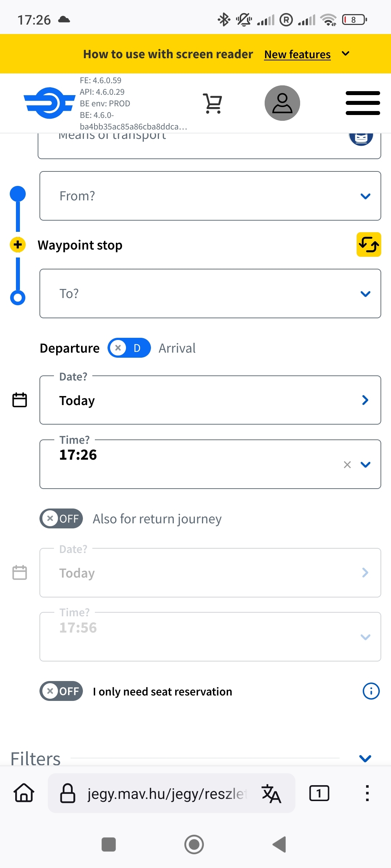Clear the 17:26 time value
This screenshot has height=868, width=391.
point(347,465)
